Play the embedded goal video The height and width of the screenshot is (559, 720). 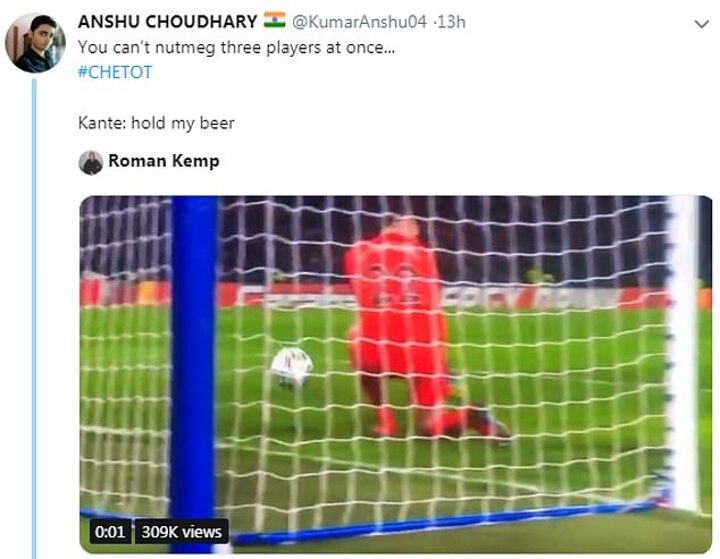point(396,374)
